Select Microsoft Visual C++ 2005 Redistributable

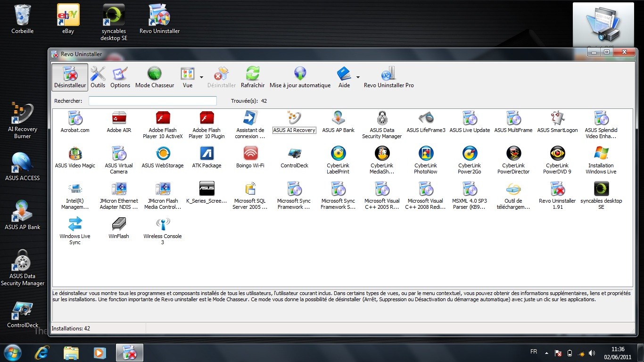click(x=382, y=196)
